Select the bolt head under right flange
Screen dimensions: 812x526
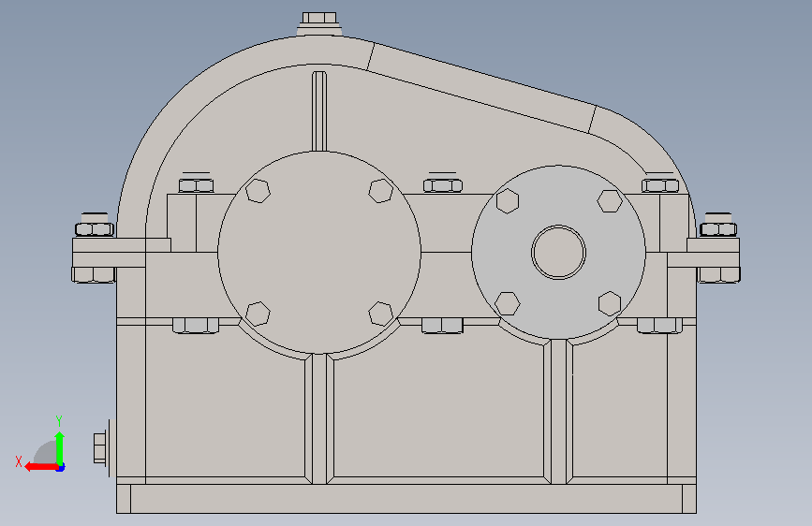tap(719, 275)
